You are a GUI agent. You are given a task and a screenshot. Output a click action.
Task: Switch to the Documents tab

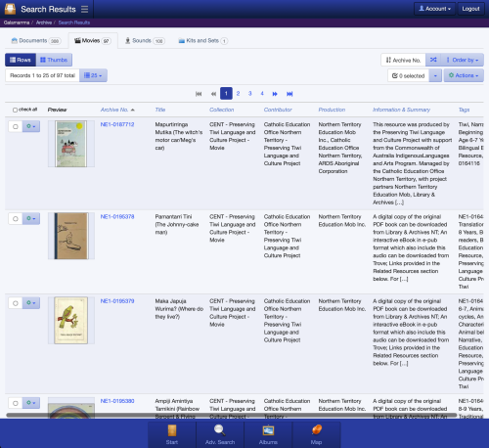36,41
